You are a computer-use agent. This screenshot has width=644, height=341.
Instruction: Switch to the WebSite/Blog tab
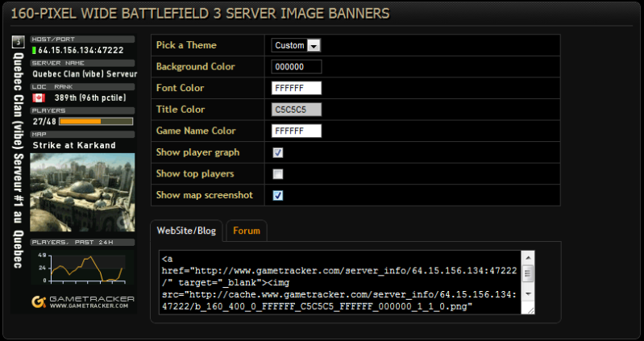point(186,231)
